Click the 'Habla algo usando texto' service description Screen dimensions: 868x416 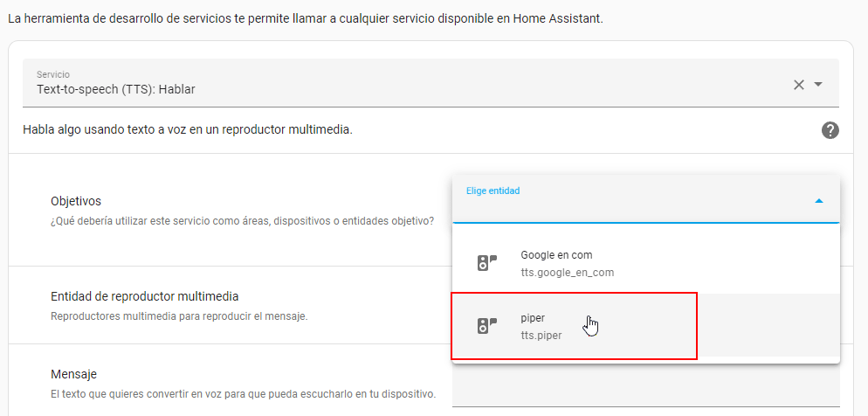[188, 130]
